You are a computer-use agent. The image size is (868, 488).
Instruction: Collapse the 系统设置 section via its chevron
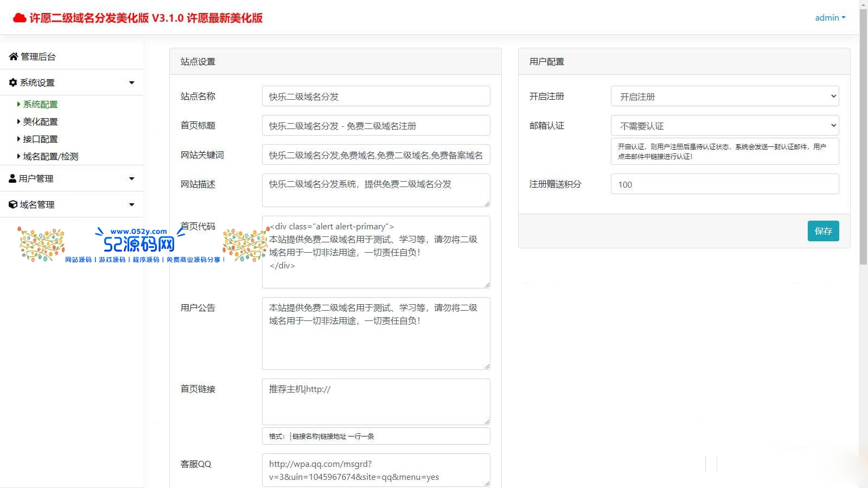point(131,82)
